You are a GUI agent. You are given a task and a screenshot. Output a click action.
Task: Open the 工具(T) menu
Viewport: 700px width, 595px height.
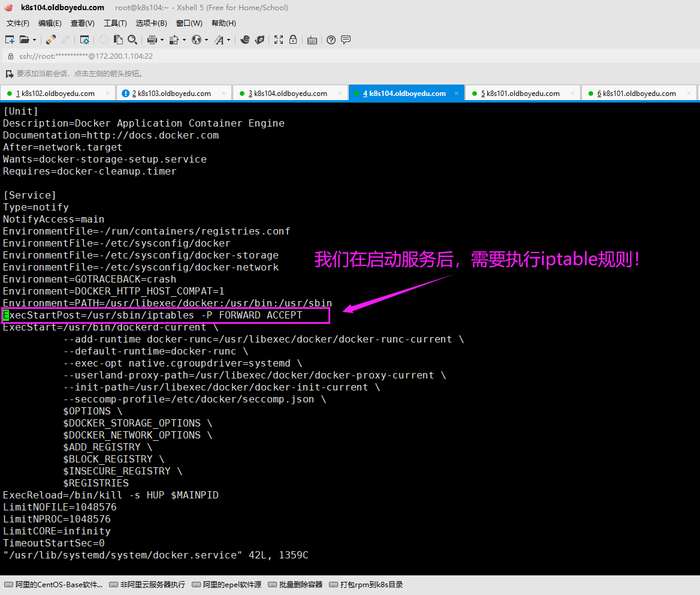coord(115,23)
